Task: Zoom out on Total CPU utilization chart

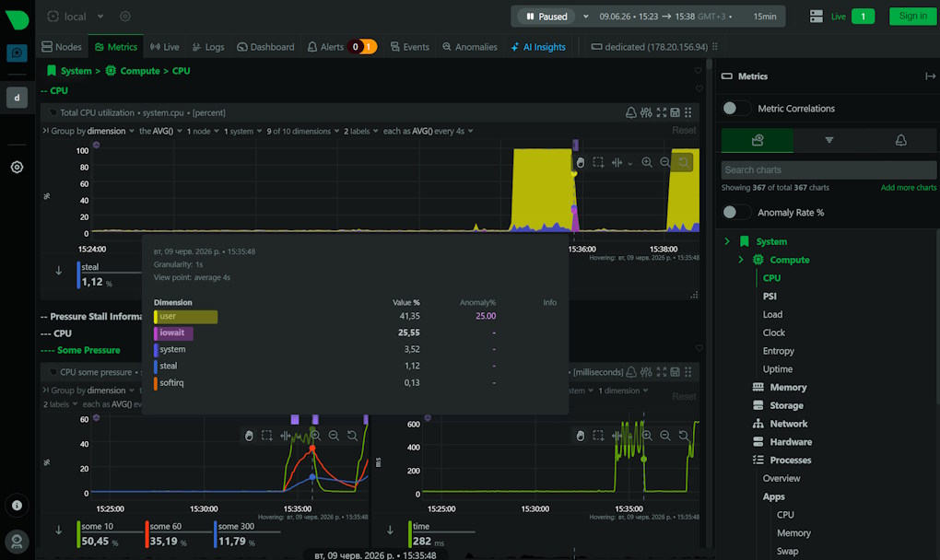Action: tap(664, 162)
